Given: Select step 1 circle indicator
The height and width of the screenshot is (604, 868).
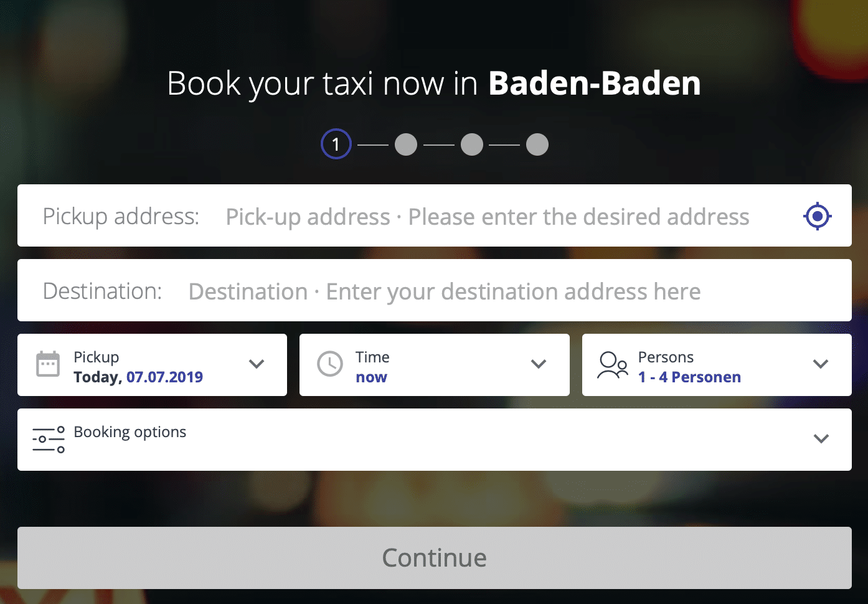Looking at the screenshot, I should click(x=336, y=144).
